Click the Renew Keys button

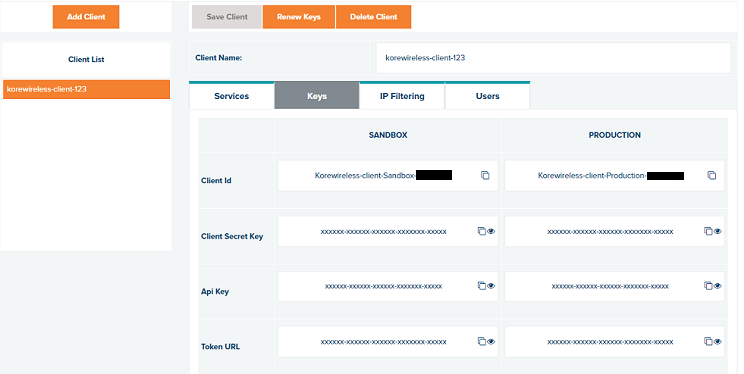point(299,17)
